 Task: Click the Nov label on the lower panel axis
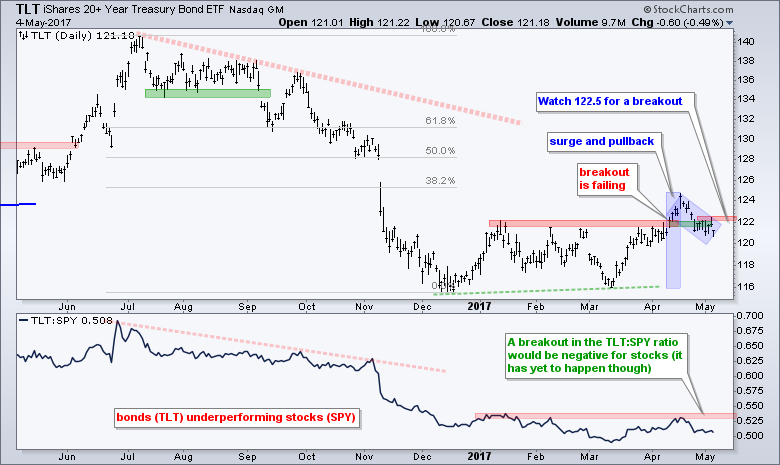click(364, 456)
